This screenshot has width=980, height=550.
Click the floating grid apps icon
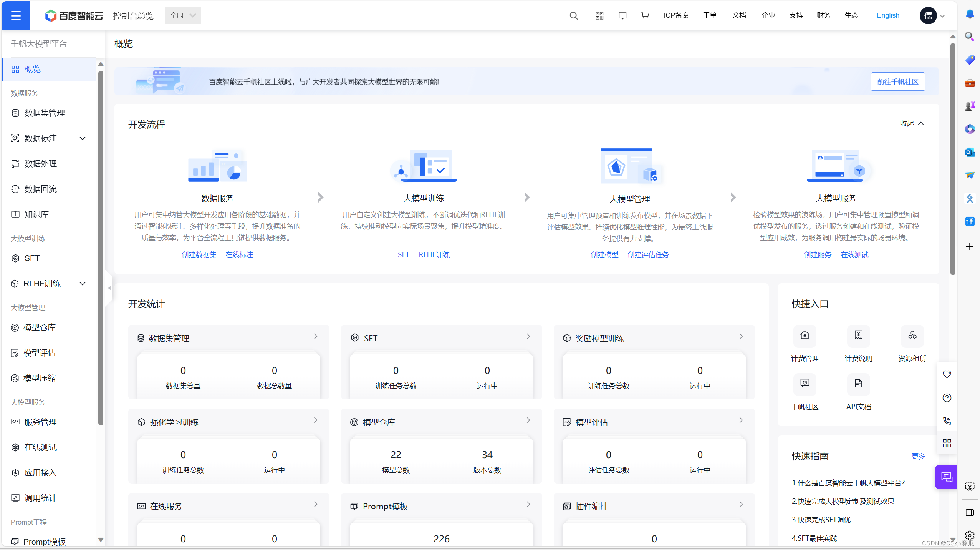point(947,443)
